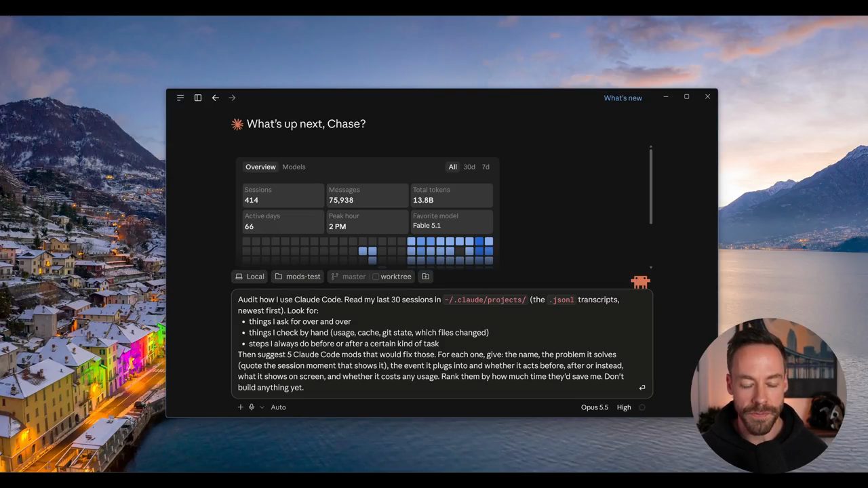Expand the microphone options chevron
The width and height of the screenshot is (868, 488).
pyautogui.click(x=262, y=407)
